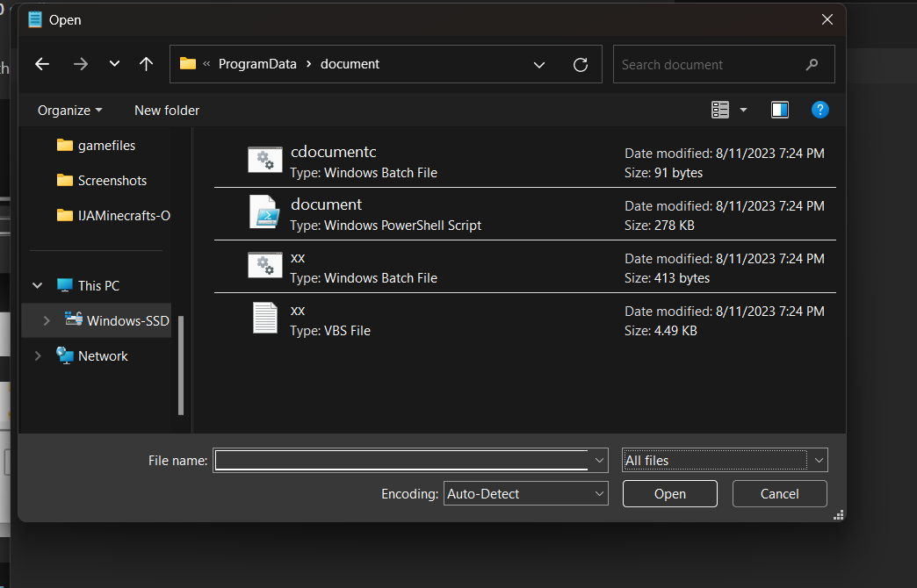Open the File name dropdown arrow

click(x=599, y=461)
